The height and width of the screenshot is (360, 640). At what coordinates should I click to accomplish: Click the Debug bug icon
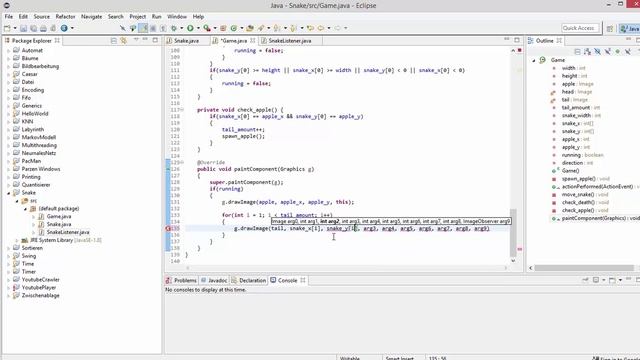coord(174,28)
